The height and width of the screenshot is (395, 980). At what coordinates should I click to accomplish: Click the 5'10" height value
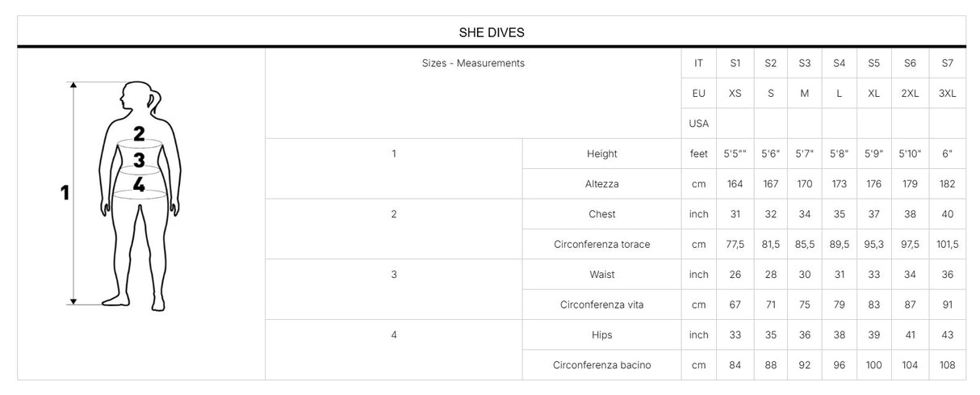pyautogui.click(x=910, y=153)
